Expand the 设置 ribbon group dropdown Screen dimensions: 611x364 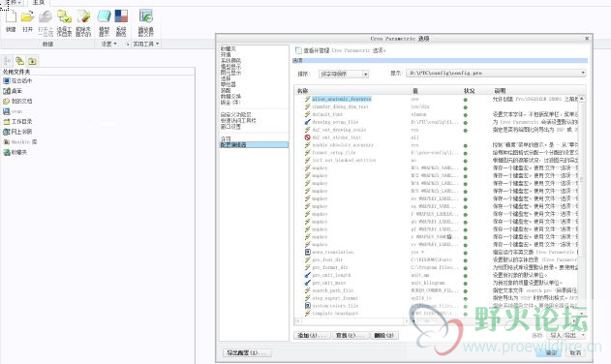click(108, 44)
